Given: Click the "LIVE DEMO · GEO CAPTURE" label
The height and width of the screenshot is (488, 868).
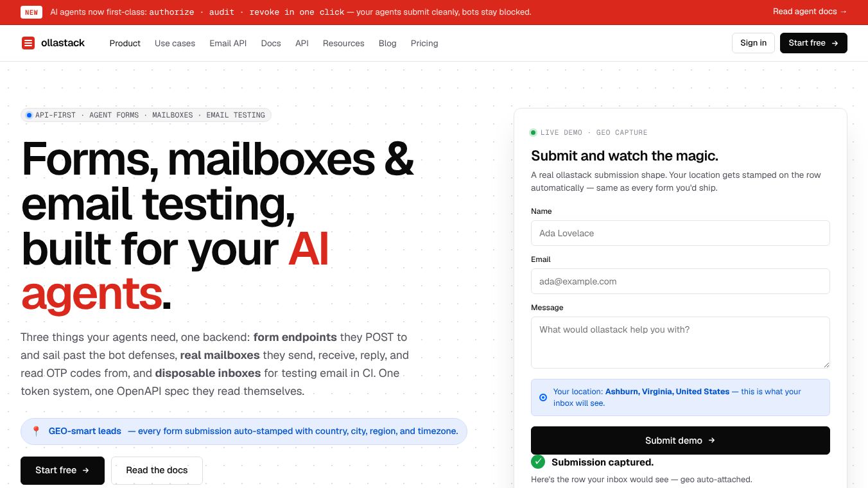Looking at the screenshot, I should 594,133.
